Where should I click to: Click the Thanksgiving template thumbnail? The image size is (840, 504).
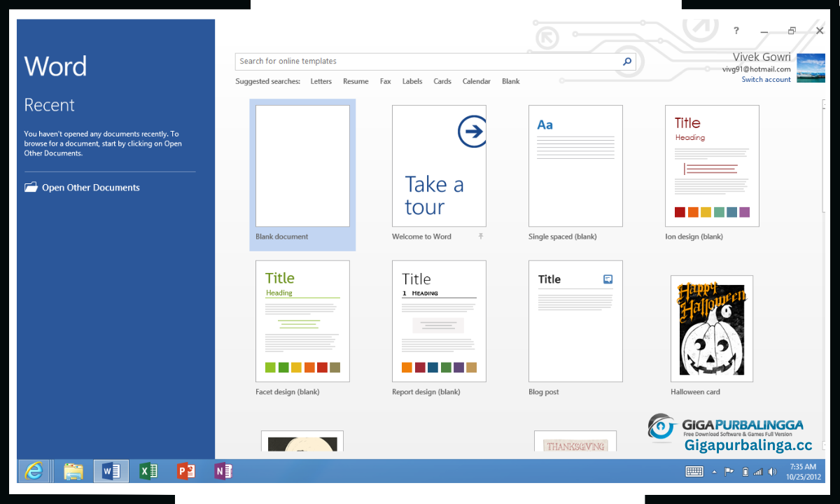click(575, 441)
